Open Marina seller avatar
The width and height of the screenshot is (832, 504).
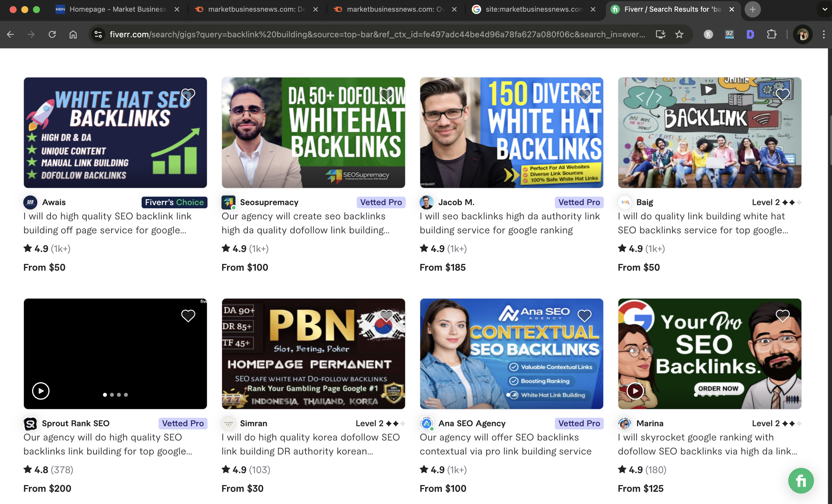coord(625,423)
